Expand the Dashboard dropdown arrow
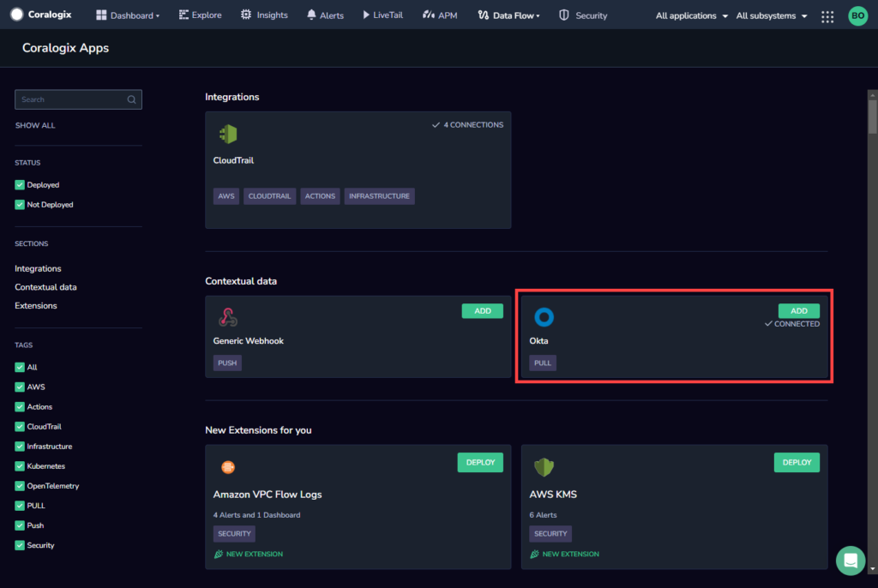 (x=158, y=16)
